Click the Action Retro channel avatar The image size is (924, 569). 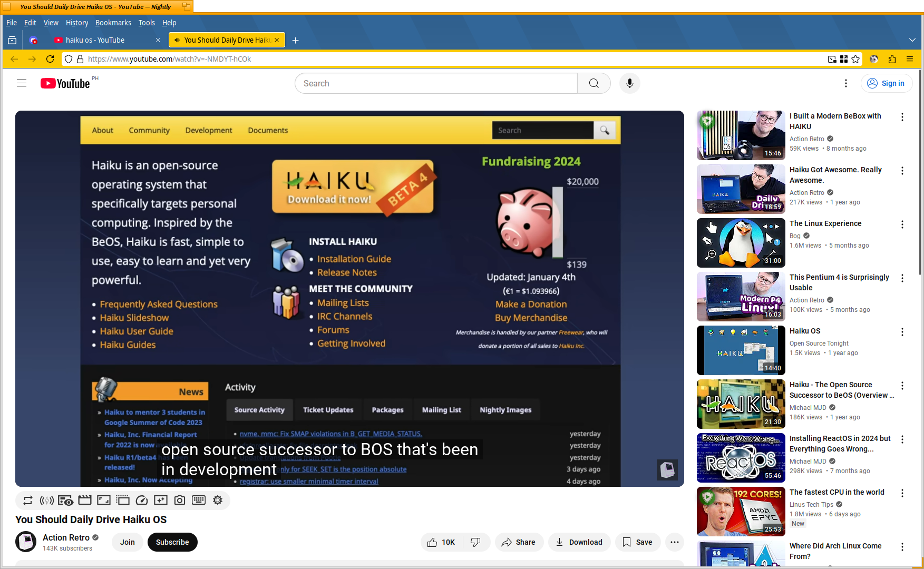tap(26, 542)
